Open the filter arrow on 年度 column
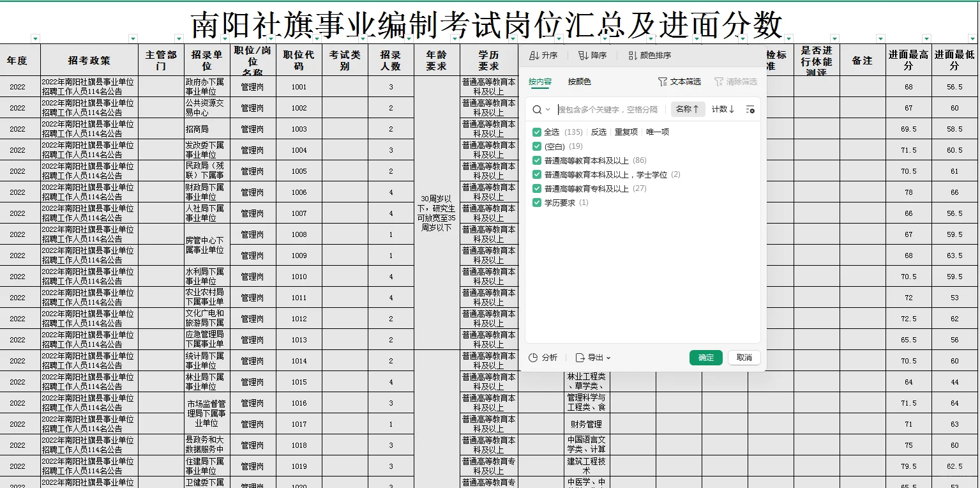 coord(36,38)
